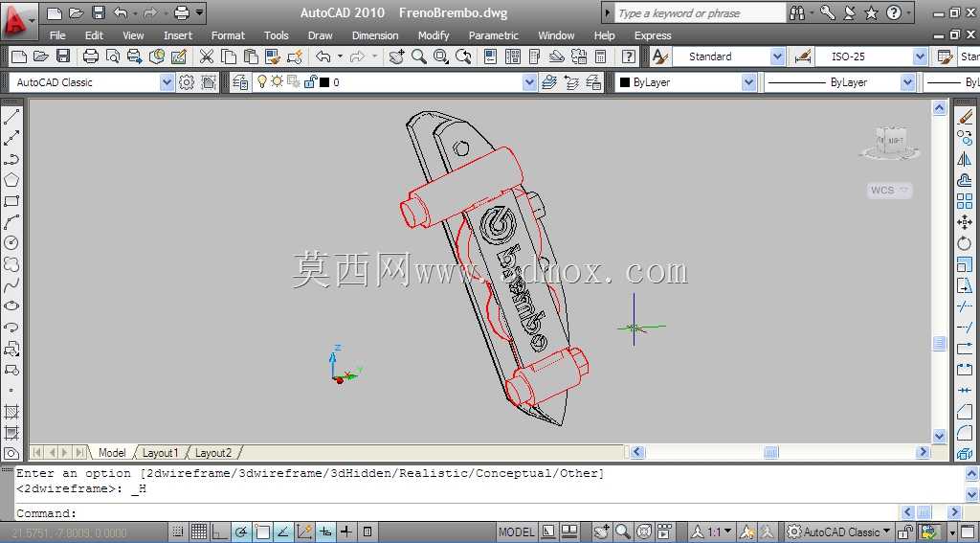Click the Cut scissors icon

(x=207, y=57)
